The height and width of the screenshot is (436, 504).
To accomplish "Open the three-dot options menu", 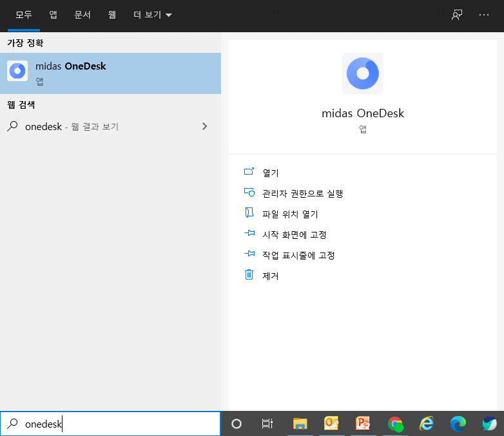I will pos(484,15).
